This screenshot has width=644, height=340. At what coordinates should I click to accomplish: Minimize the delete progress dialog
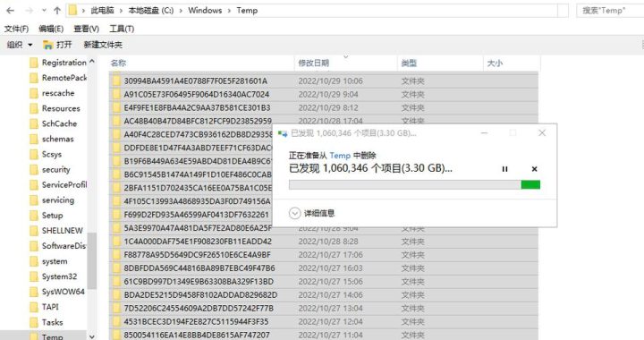[484, 133]
